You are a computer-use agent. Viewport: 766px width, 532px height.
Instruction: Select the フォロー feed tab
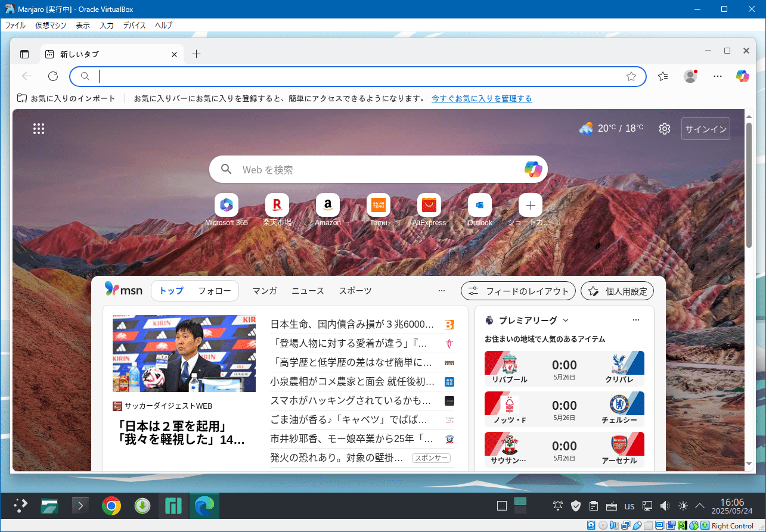(214, 291)
